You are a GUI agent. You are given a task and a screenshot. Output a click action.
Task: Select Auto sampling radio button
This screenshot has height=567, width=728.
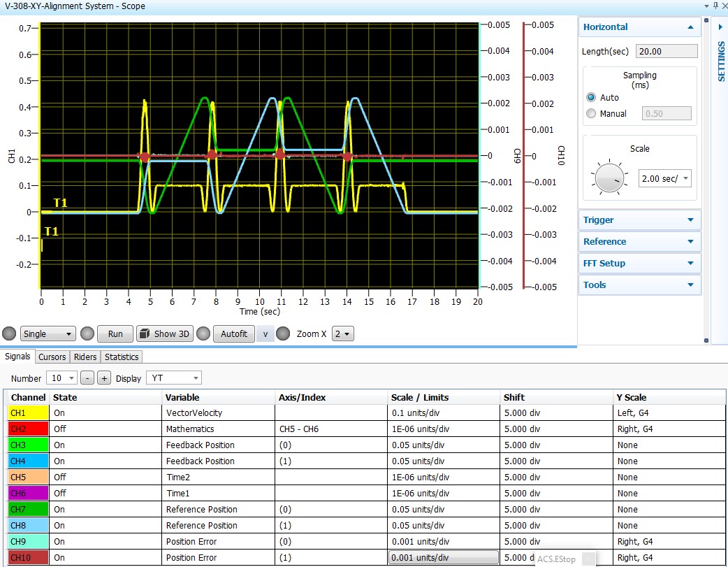click(x=591, y=98)
